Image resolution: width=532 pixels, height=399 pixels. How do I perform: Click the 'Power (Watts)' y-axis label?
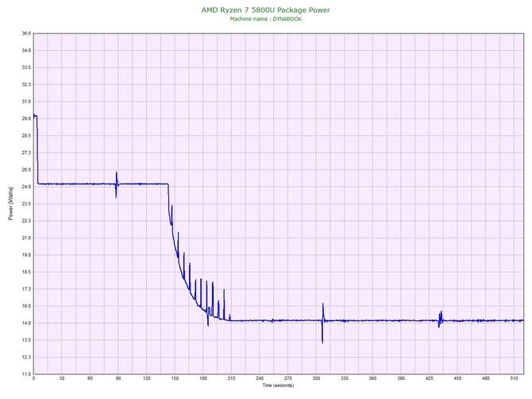[x=10, y=203]
